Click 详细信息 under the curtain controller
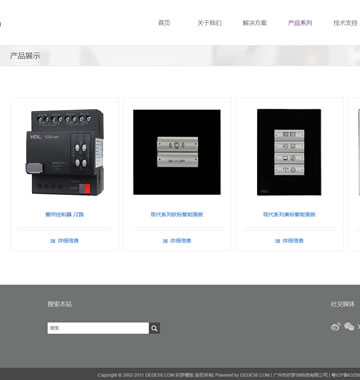The width and height of the screenshot is (360, 380). pyautogui.click(x=68, y=241)
